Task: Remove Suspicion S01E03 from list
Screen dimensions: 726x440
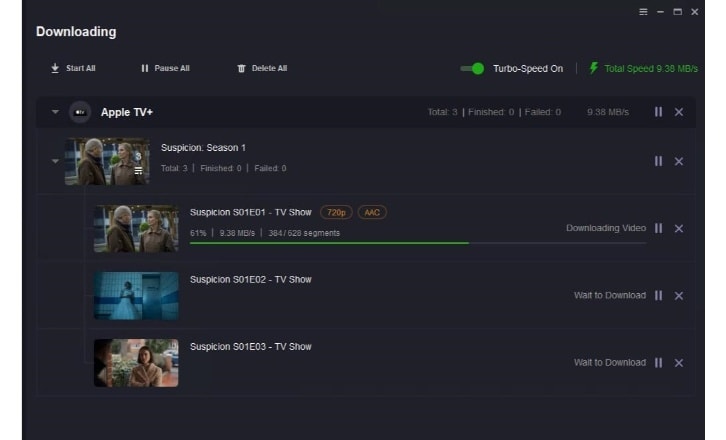Action: (x=679, y=362)
